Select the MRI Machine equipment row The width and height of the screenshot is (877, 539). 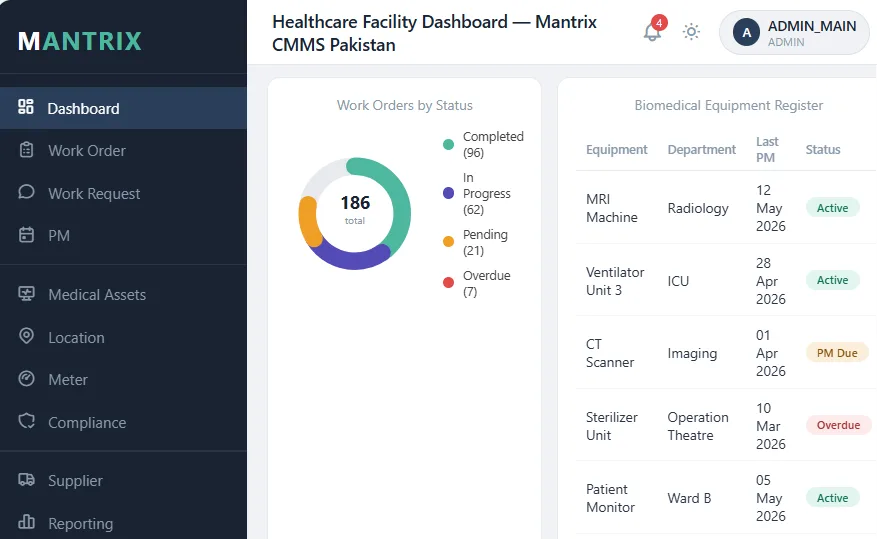(726, 208)
